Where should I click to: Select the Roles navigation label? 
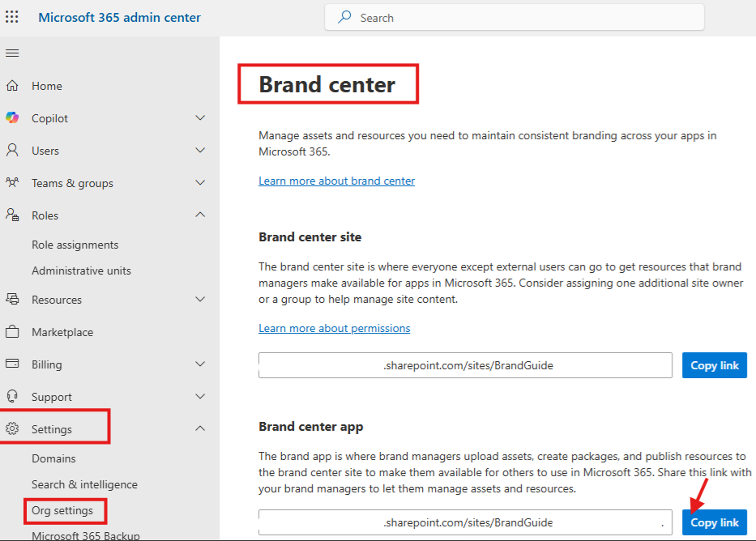[45, 215]
